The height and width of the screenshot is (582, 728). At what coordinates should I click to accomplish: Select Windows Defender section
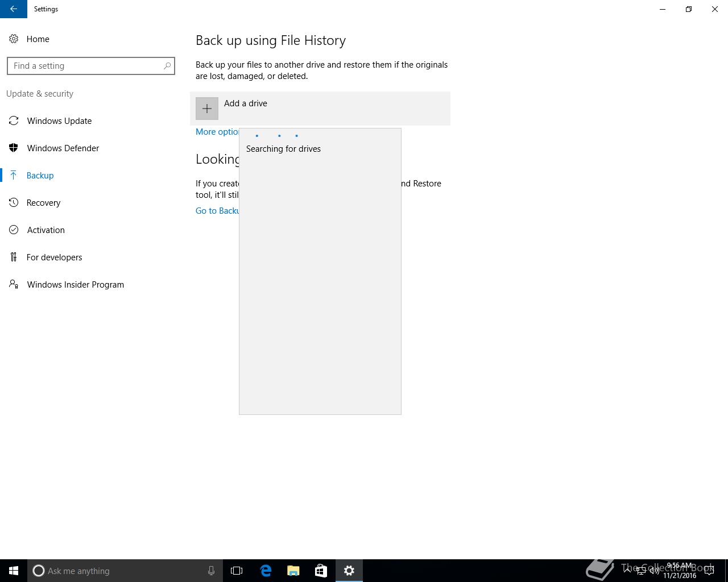(x=91, y=148)
